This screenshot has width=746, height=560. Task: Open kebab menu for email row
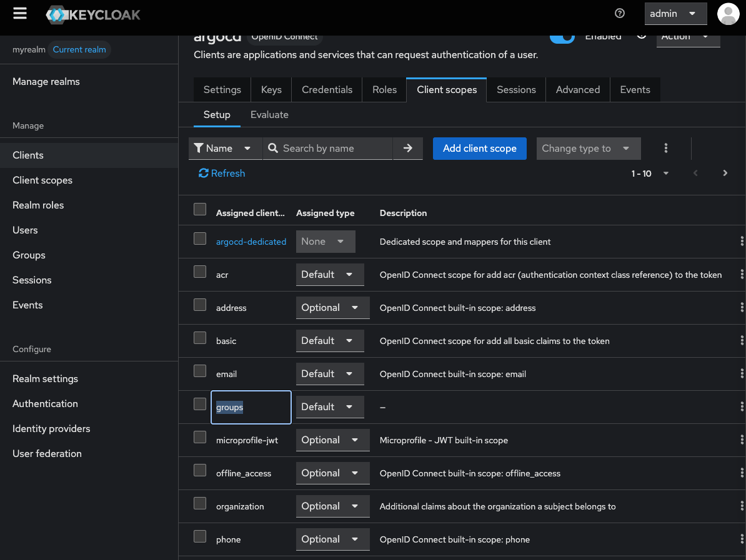[742, 374]
